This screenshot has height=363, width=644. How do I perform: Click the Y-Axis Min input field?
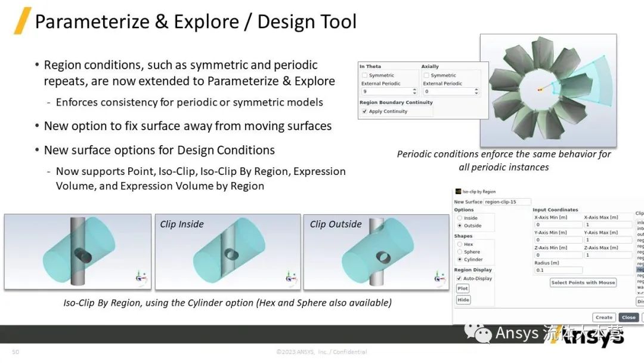[558, 239]
